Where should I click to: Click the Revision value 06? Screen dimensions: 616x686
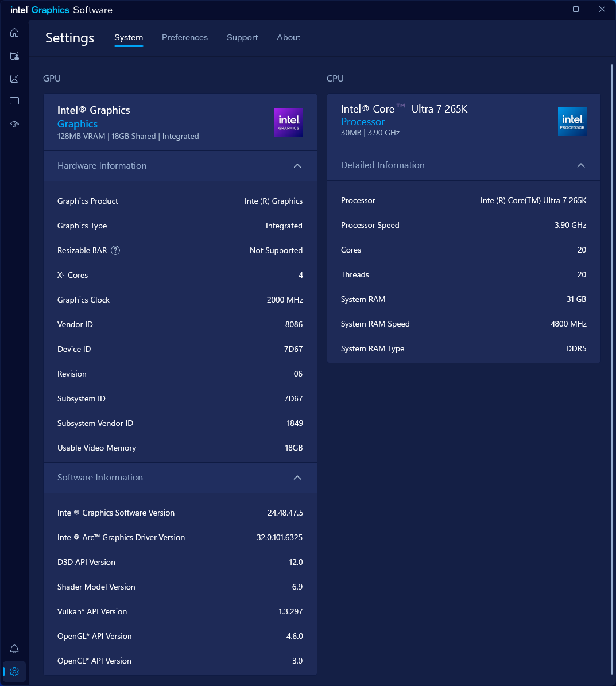pos(298,374)
